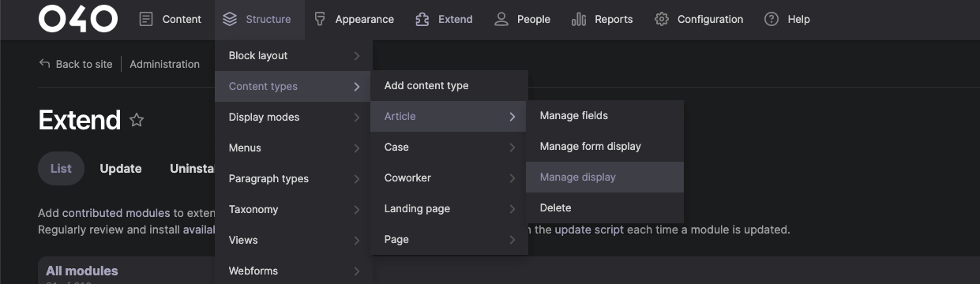Expand Block layout submenu chevron
The height and width of the screenshot is (284, 980).
pyautogui.click(x=357, y=56)
